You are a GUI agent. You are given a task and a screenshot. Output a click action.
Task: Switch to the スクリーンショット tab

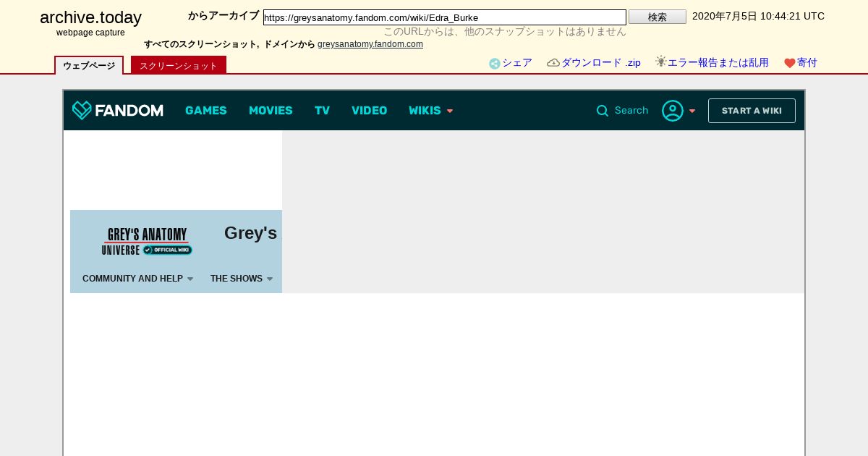click(x=179, y=65)
